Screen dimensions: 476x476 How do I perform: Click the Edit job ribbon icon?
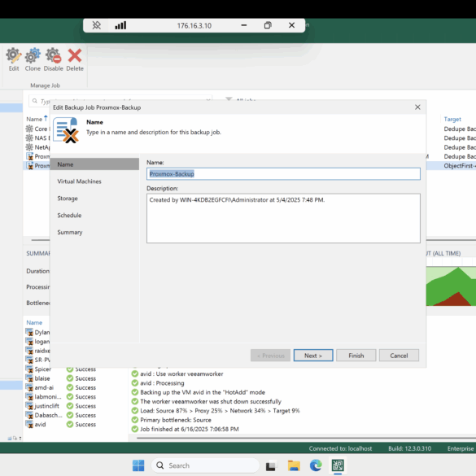tap(14, 55)
